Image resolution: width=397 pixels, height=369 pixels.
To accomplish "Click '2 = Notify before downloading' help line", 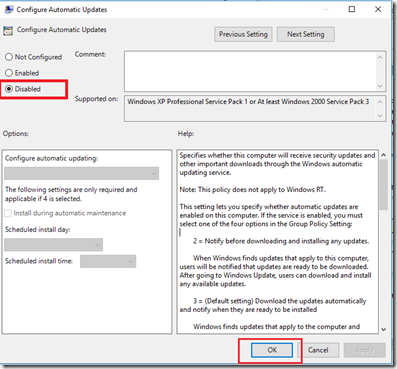I will click(x=281, y=241).
